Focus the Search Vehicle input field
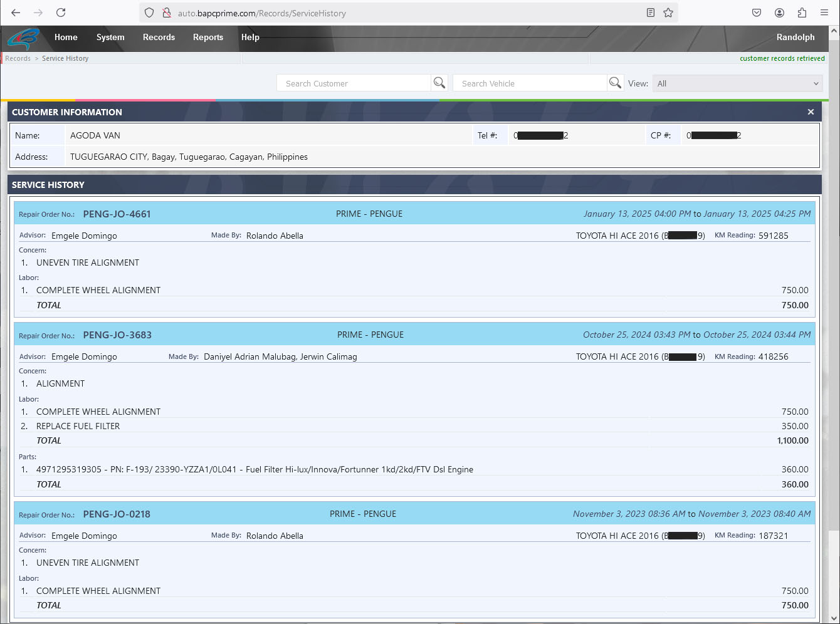The width and height of the screenshot is (840, 624). click(530, 83)
